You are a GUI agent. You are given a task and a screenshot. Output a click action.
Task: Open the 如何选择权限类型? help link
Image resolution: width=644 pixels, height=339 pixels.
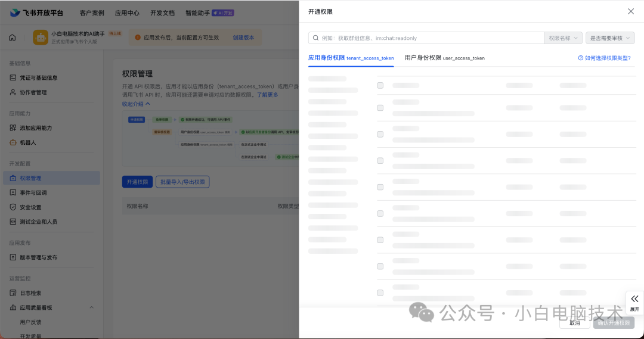tap(604, 58)
